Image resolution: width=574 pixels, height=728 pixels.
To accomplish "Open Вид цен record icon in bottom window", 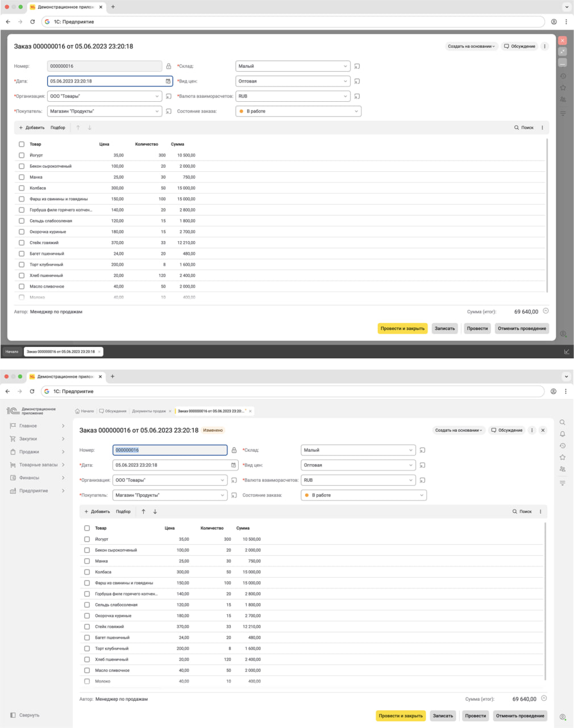I will click(422, 465).
